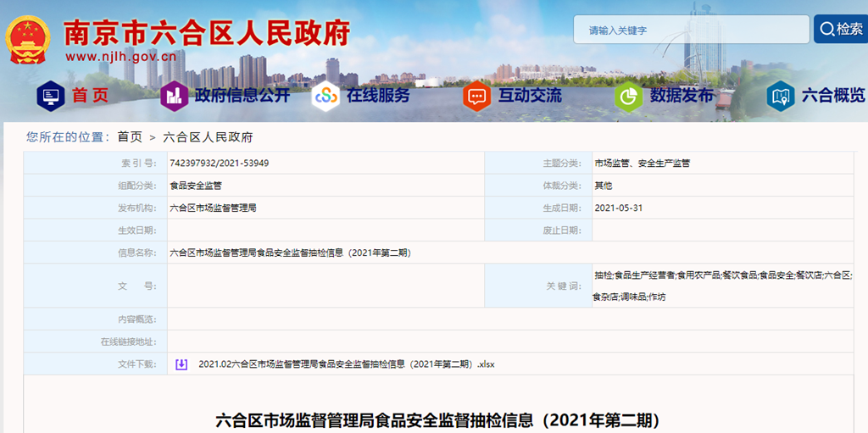868x433 pixels.
Task: Go to 在线服务 section
Action: (x=378, y=96)
